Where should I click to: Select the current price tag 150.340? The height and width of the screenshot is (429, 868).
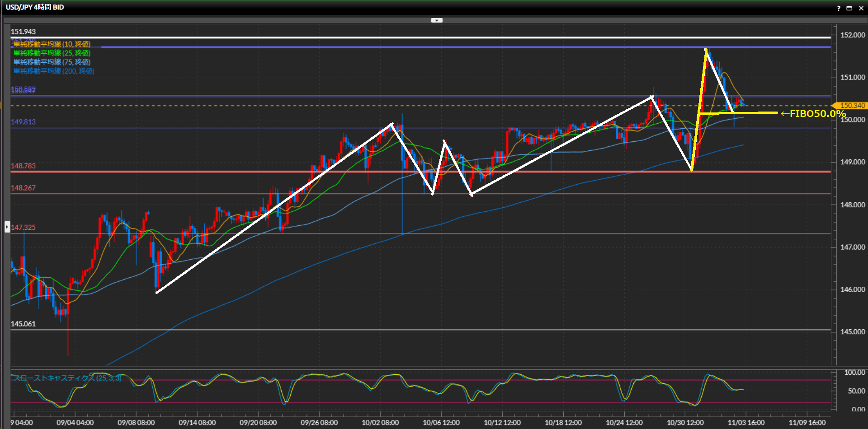[852, 106]
